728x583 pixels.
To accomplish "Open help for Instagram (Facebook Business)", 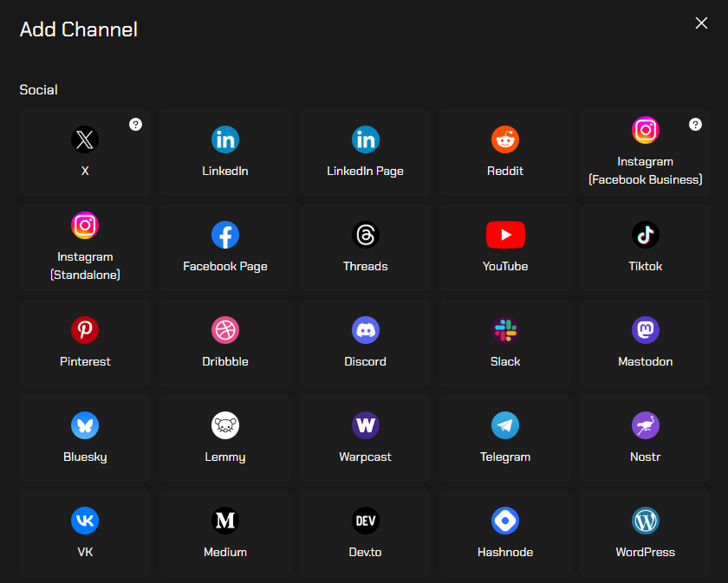I will point(695,125).
